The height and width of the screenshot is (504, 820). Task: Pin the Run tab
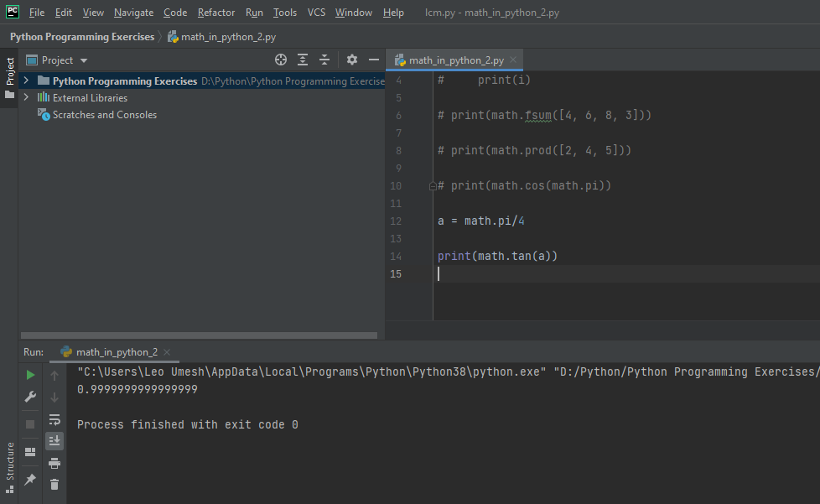click(x=30, y=479)
